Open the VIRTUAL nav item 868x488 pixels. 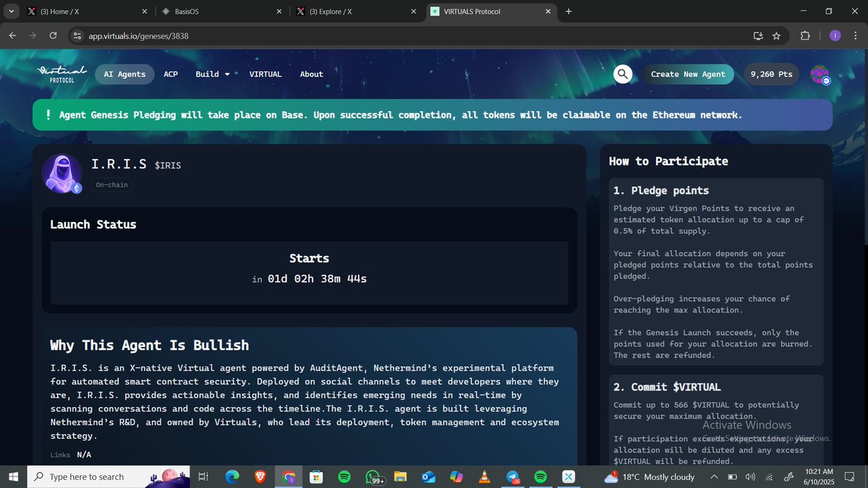tap(265, 74)
